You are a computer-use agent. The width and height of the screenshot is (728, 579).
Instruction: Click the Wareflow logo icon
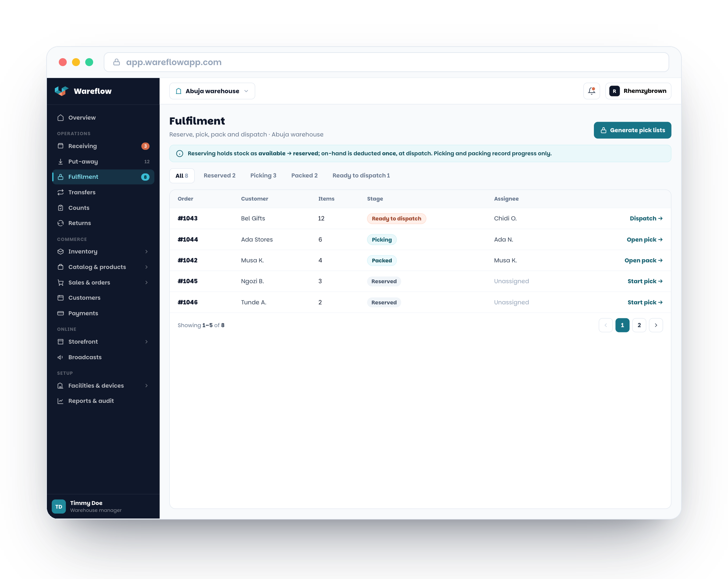point(61,91)
